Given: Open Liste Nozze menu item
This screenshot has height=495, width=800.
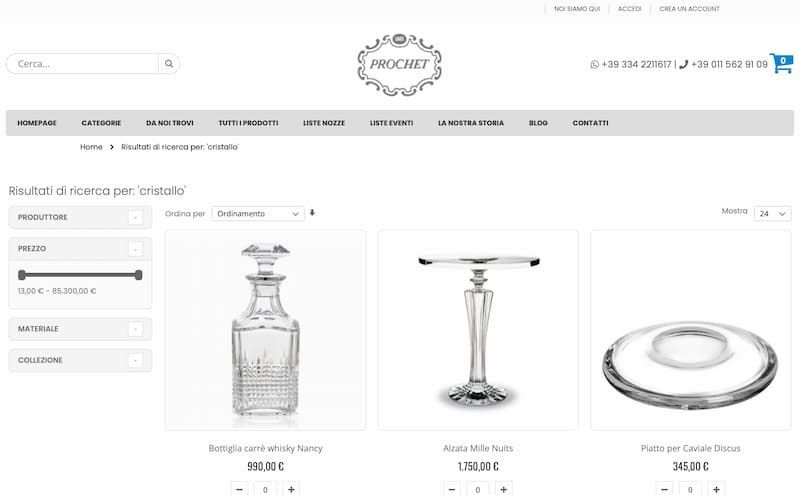Looking at the screenshot, I should (324, 123).
